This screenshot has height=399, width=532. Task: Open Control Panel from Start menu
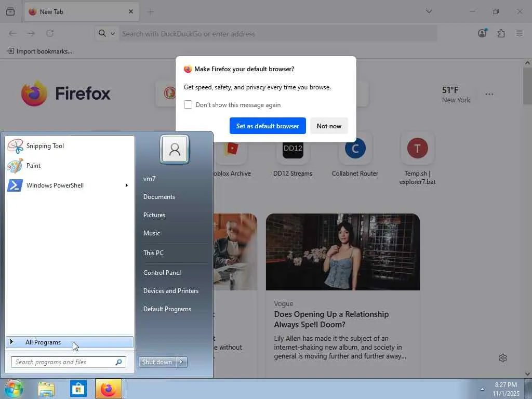pyautogui.click(x=162, y=273)
